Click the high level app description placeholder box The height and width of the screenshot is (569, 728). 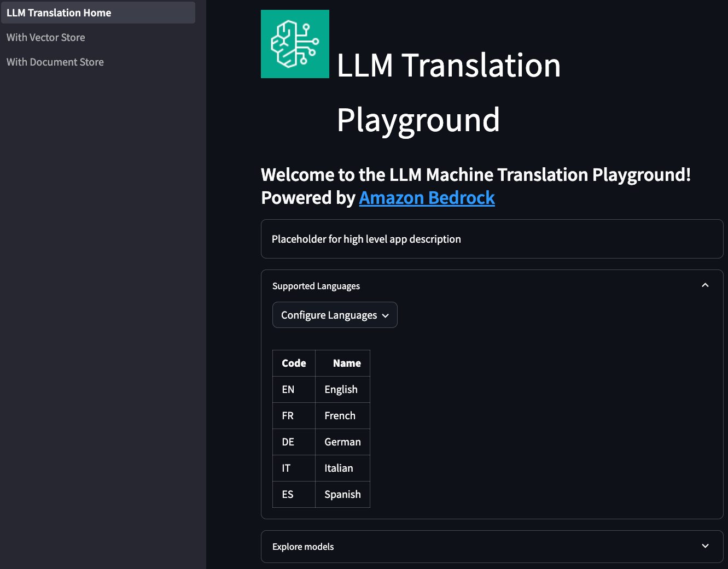click(492, 239)
